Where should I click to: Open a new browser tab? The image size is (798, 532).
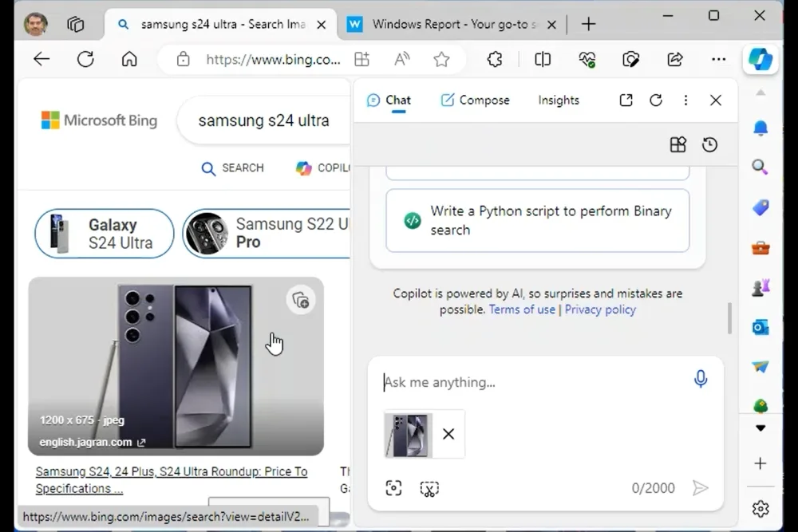pos(588,25)
